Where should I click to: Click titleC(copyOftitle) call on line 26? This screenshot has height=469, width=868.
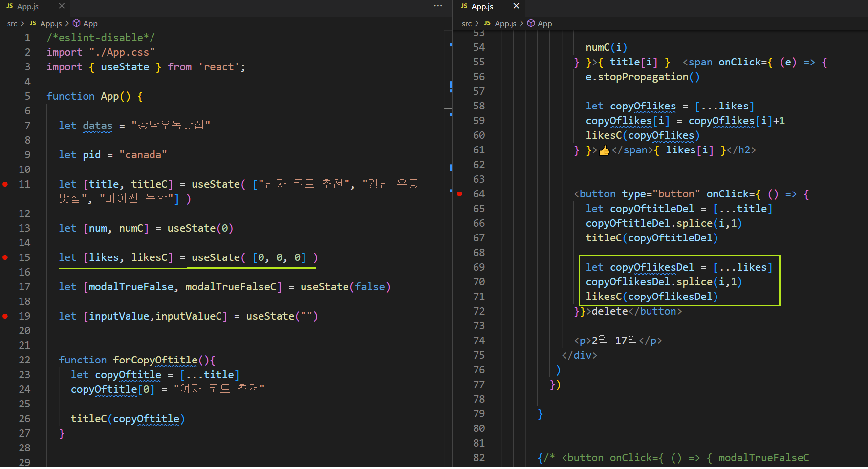(x=128, y=419)
